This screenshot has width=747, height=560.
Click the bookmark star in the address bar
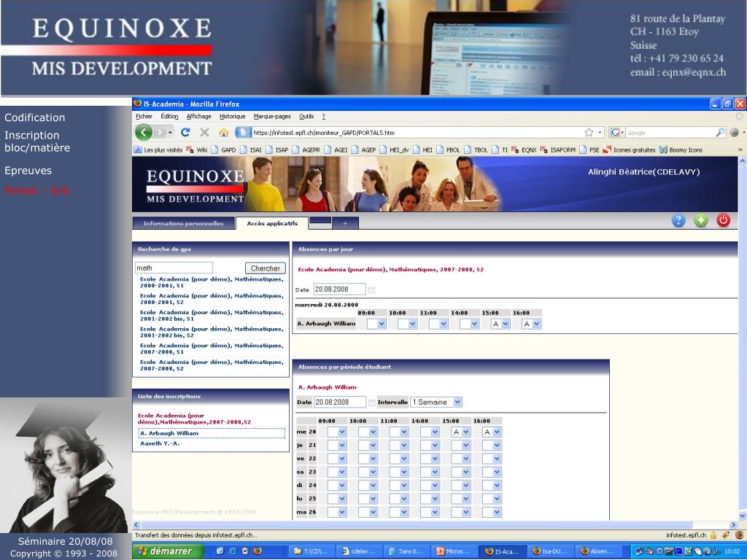point(589,133)
